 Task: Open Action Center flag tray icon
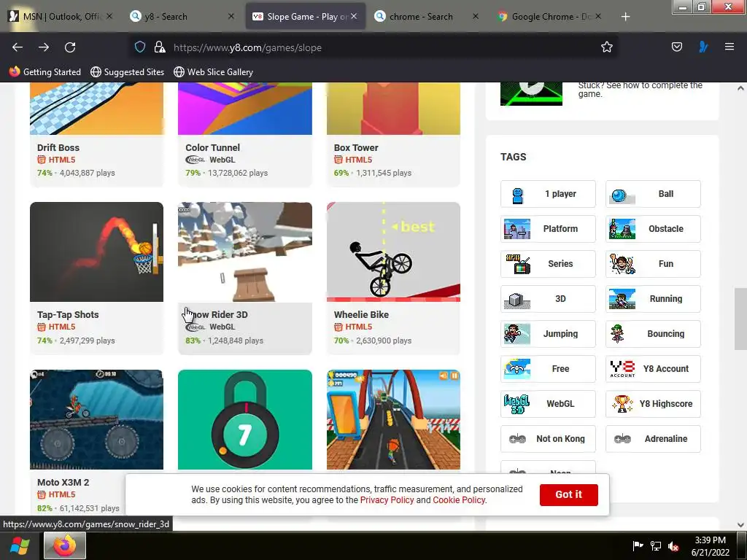point(638,545)
